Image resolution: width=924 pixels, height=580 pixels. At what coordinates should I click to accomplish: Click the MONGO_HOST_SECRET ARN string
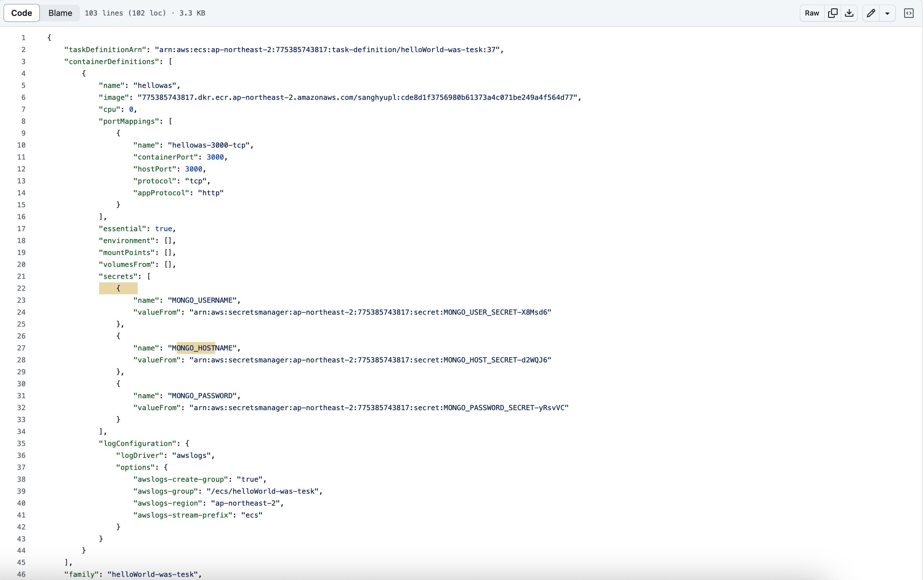point(370,360)
